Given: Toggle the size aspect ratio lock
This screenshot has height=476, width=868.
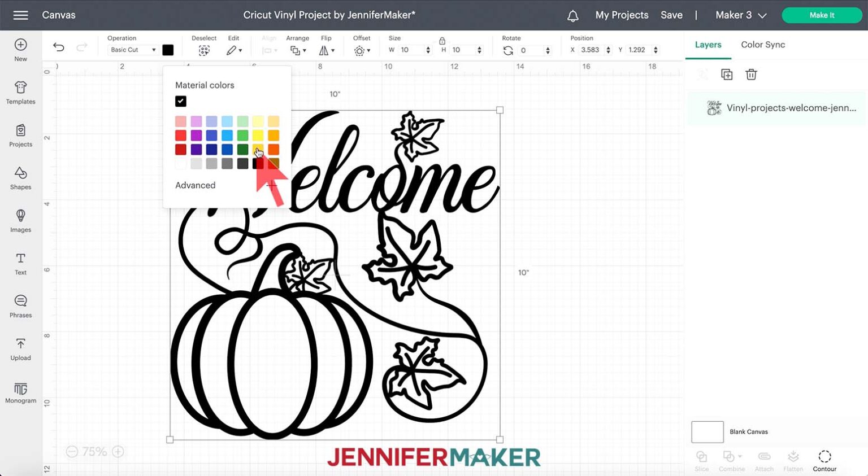Looking at the screenshot, I should tap(442, 41).
